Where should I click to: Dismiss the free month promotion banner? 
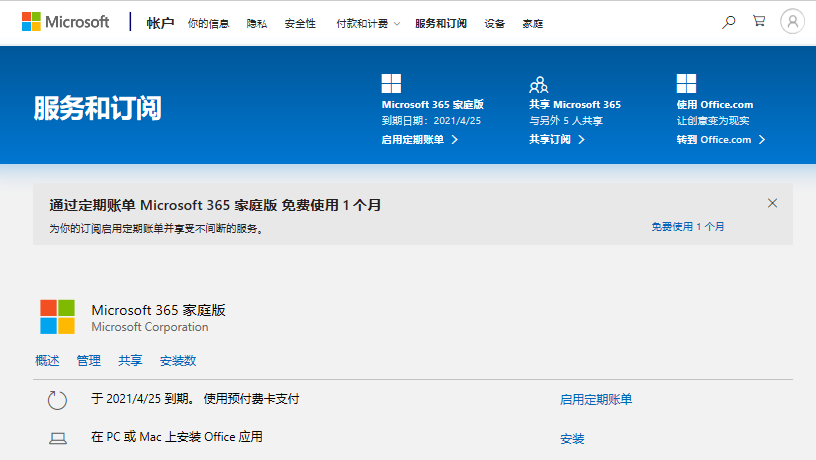coord(772,203)
